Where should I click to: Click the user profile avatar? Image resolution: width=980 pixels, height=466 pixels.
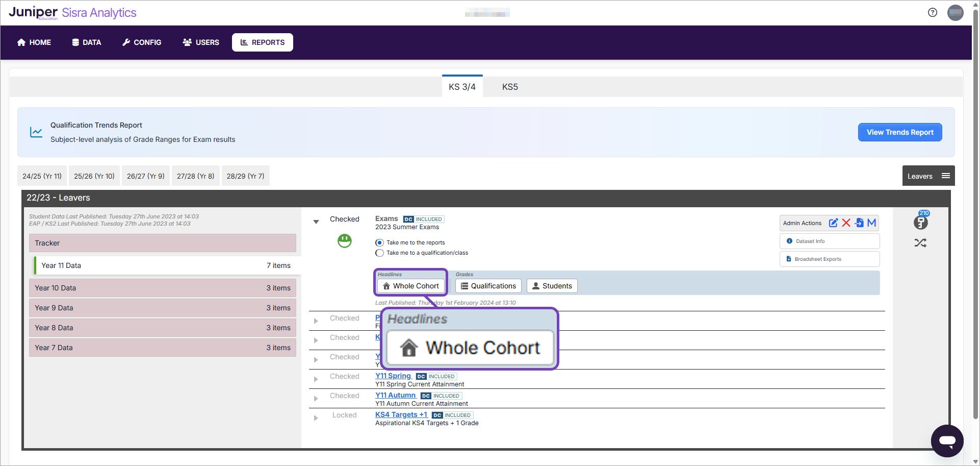[x=955, y=13]
